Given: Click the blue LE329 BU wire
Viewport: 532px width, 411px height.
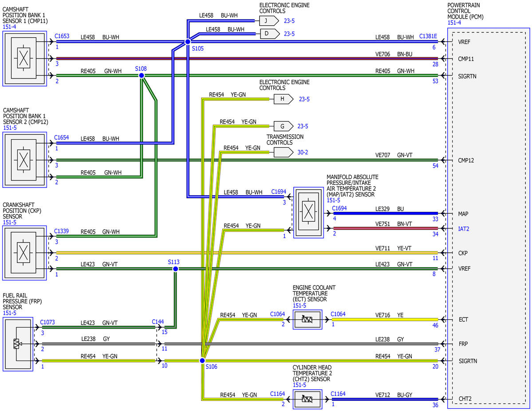Looking at the screenshot, I should (x=386, y=213).
